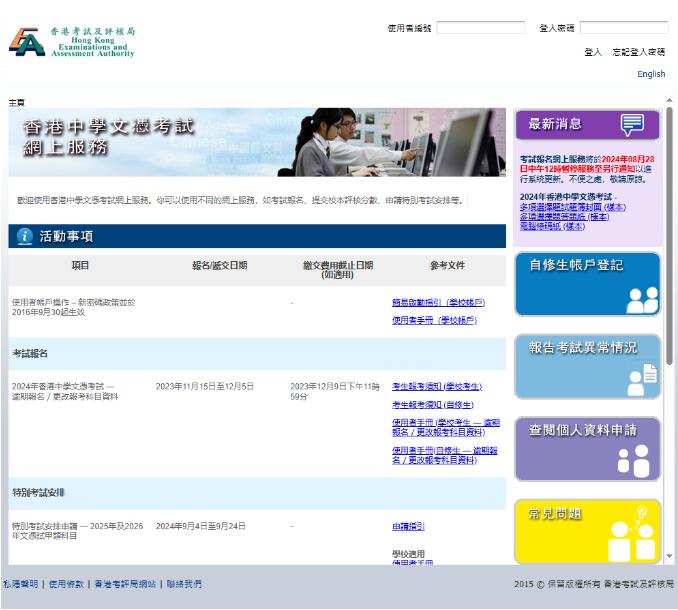Click 2024年香港中學文憑考試 — 逾期報名 row text
Viewport: 678px width, 610px height.
click(65, 391)
